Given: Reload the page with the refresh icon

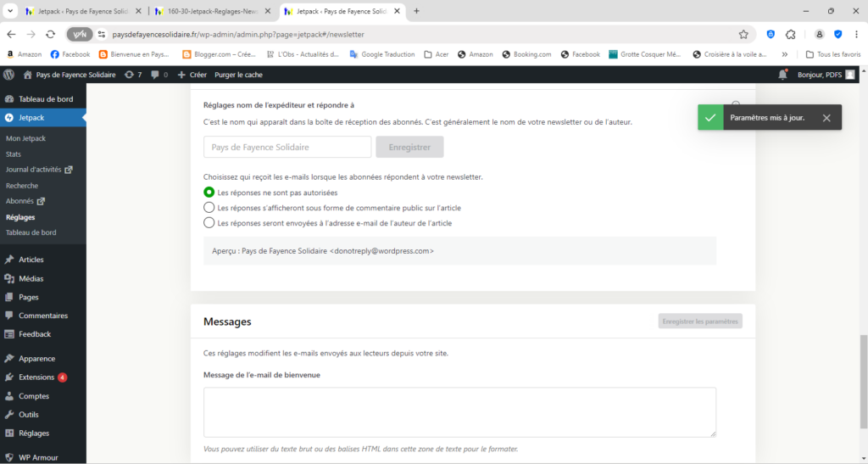Looking at the screenshot, I should coord(50,34).
